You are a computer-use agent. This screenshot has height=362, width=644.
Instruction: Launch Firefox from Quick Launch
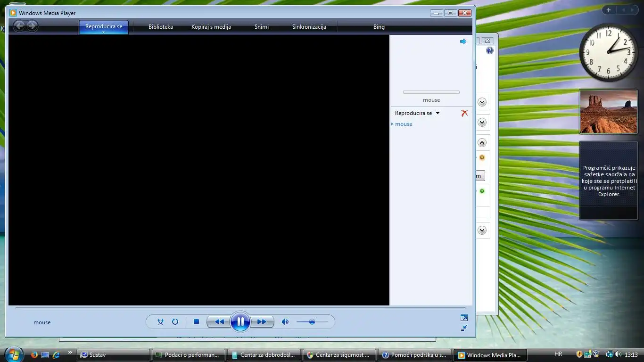point(34,355)
